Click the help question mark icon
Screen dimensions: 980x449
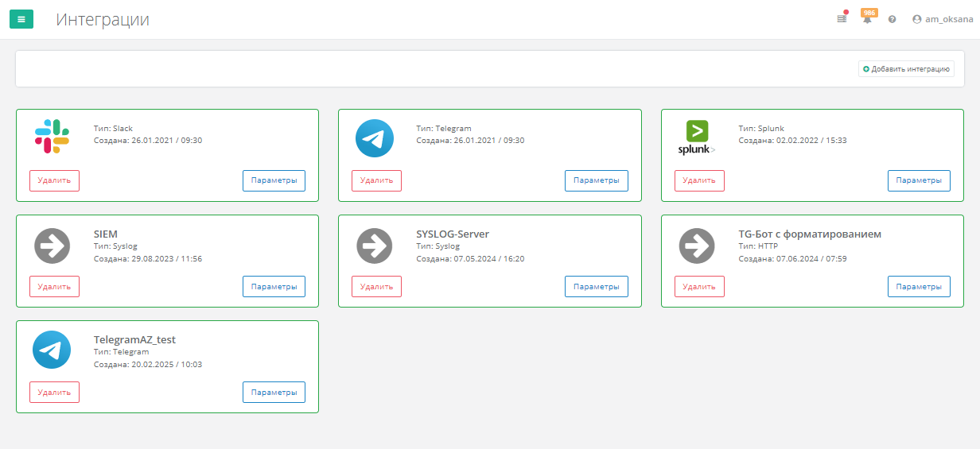[x=892, y=19]
